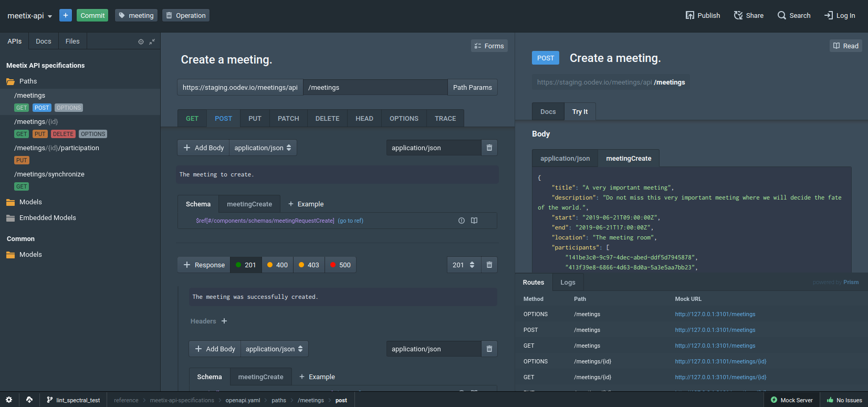Click lint_spectral_test branch in status bar
Screen dimensions: 868x407
[74, 400]
